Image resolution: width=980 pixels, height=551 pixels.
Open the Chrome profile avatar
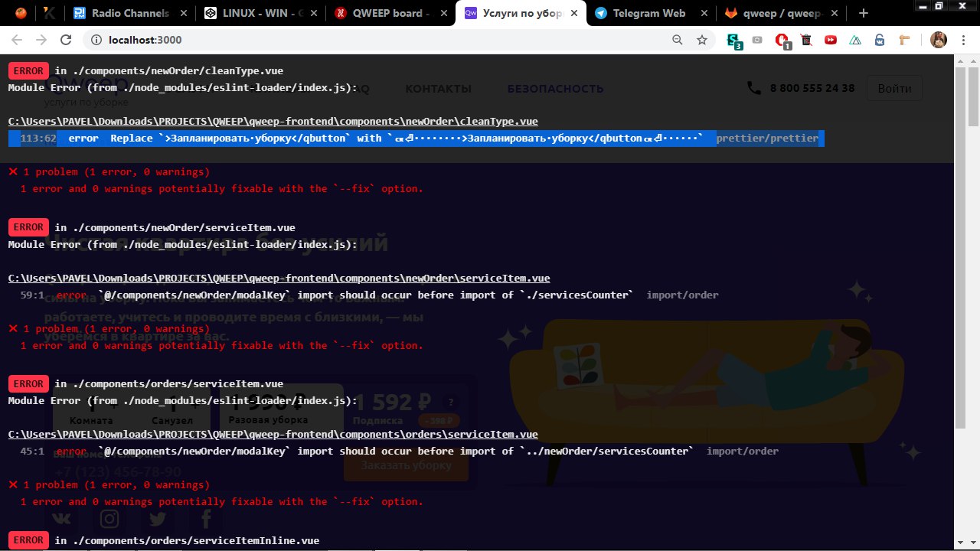click(939, 40)
